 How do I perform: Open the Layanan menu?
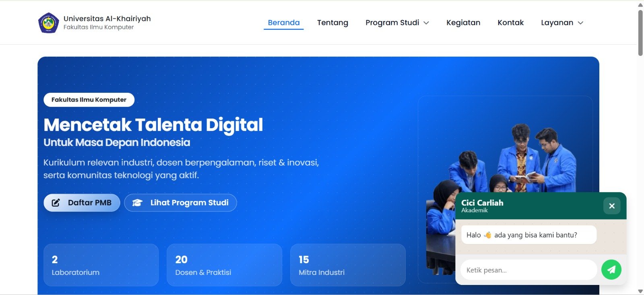tap(562, 23)
